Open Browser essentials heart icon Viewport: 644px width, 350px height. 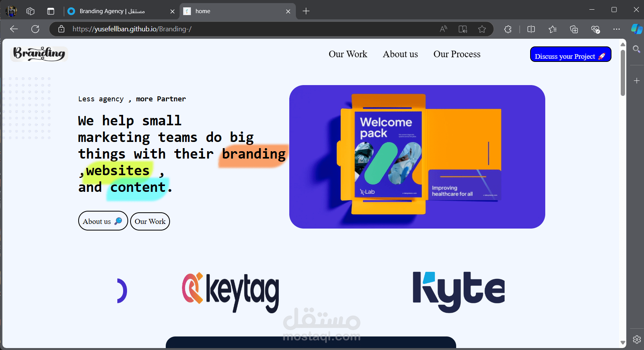(595, 29)
